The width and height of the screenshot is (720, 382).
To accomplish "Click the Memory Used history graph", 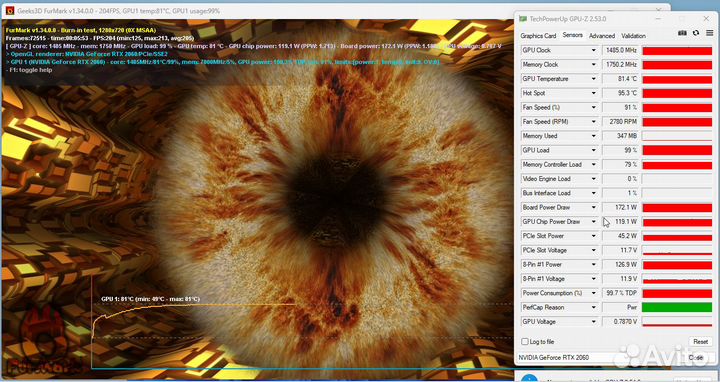I will point(677,136).
